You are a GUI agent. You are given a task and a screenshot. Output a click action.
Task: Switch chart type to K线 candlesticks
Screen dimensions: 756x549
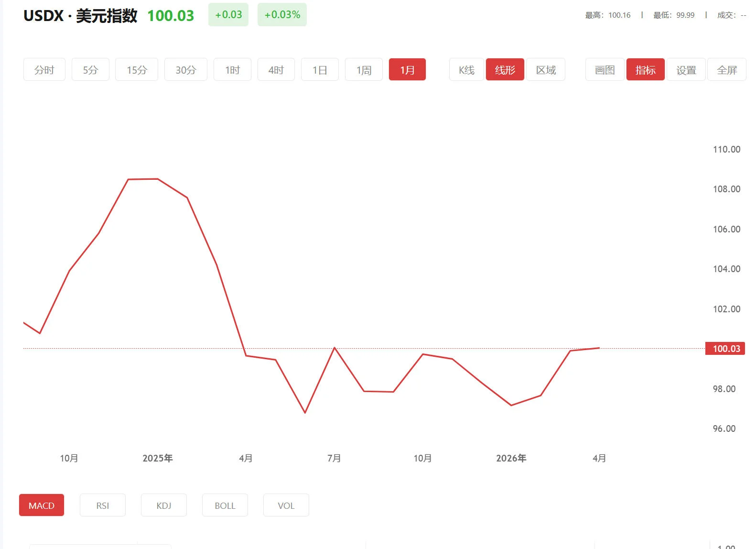coord(466,70)
